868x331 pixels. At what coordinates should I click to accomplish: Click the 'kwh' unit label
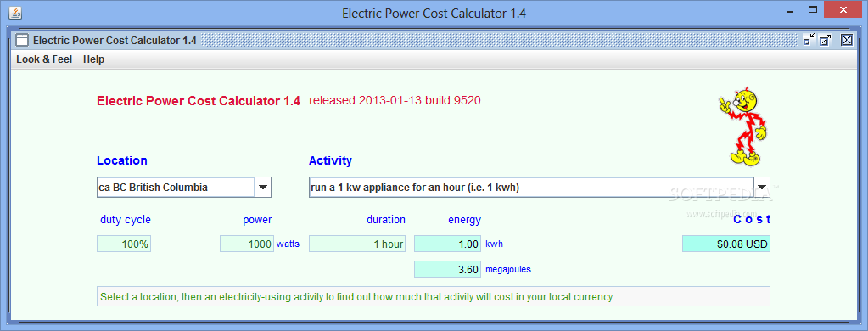(x=495, y=244)
